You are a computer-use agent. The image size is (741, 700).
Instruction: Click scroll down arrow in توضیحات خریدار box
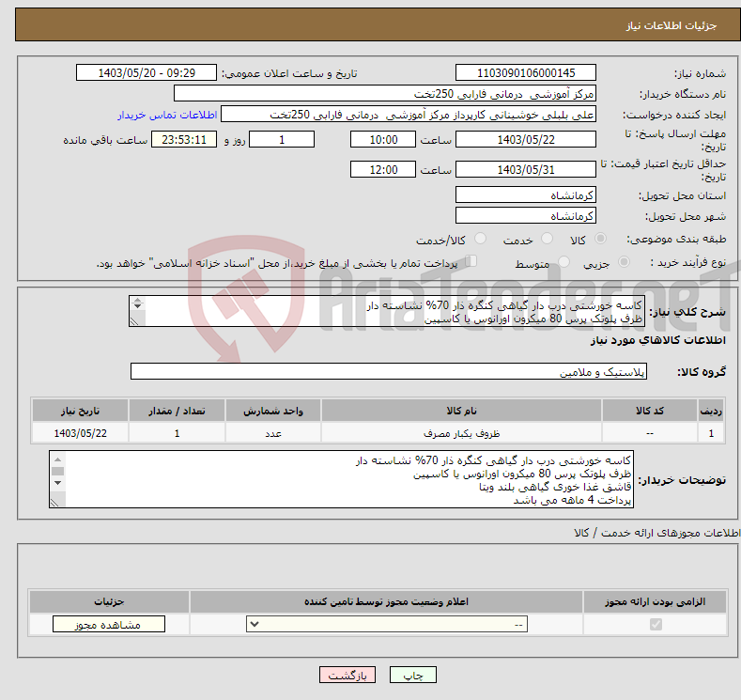tap(57, 483)
